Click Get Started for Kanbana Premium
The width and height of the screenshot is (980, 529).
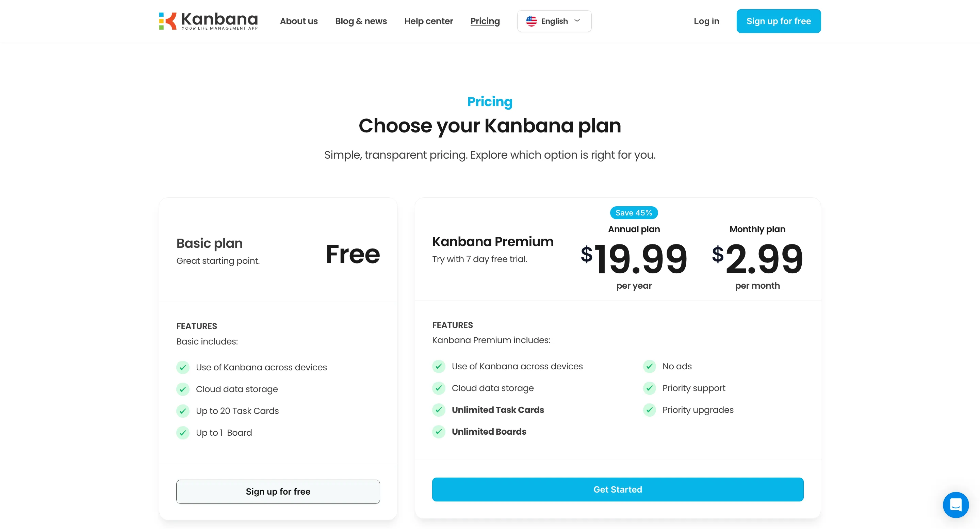click(618, 489)
